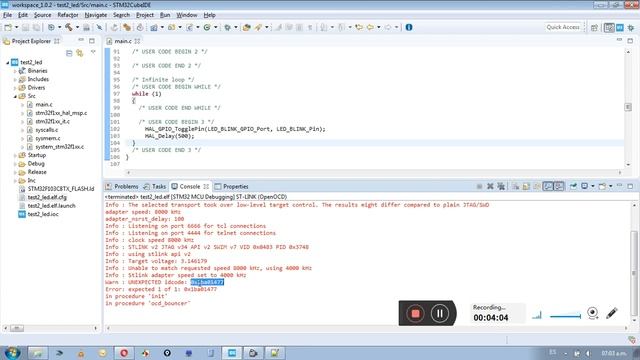
Task: Toggle the C/C++ perspective button
Action: (x=609, y=27)
